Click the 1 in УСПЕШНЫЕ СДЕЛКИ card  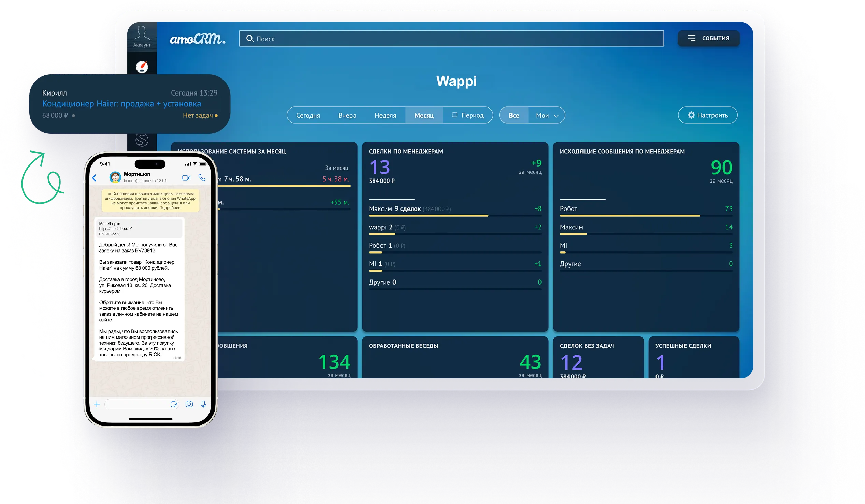pos(660,362)
